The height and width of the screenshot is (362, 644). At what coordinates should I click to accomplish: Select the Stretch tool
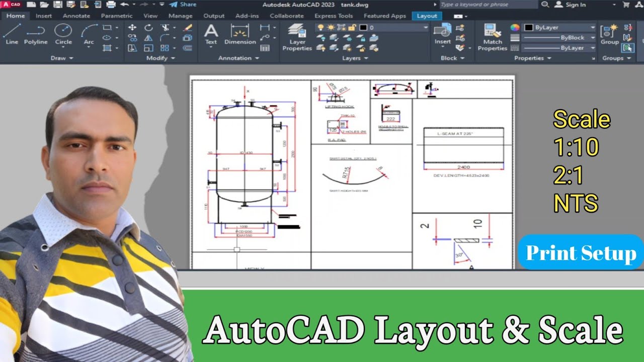coord(132,48)
